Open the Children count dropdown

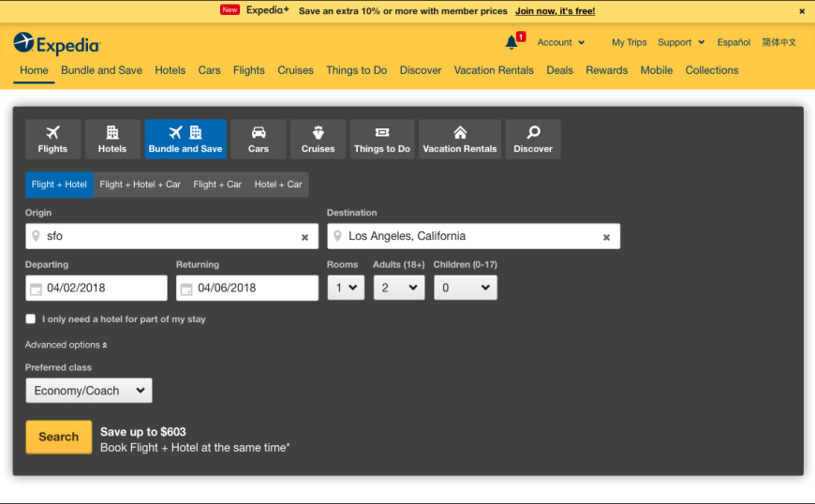coord(466,288)
